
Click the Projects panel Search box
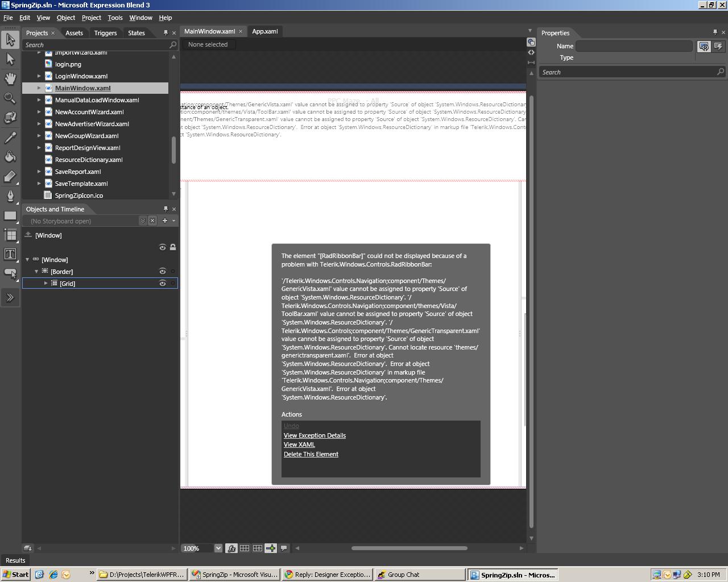(100, 45)
